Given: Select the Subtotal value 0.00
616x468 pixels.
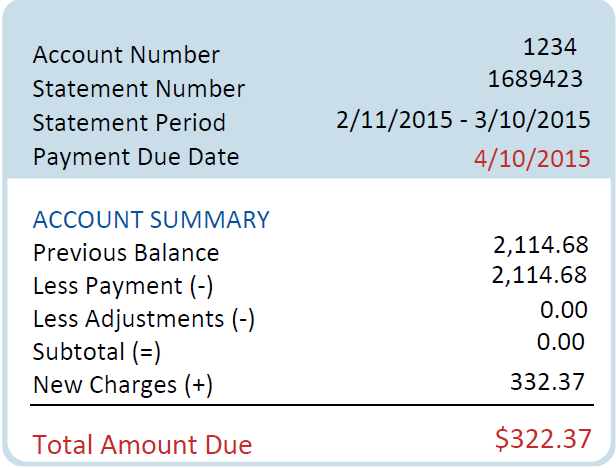Looking at the screenshot, I should (x=560, y=342).
